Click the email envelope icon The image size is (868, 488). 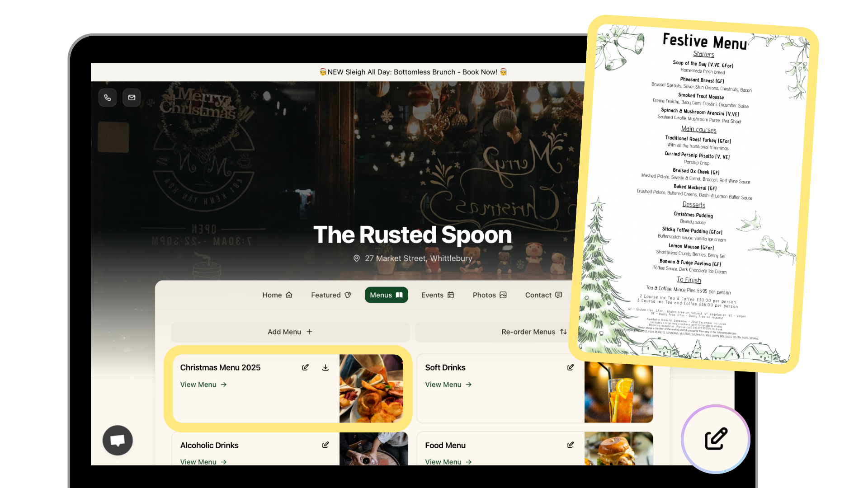[x=132, y=98]
